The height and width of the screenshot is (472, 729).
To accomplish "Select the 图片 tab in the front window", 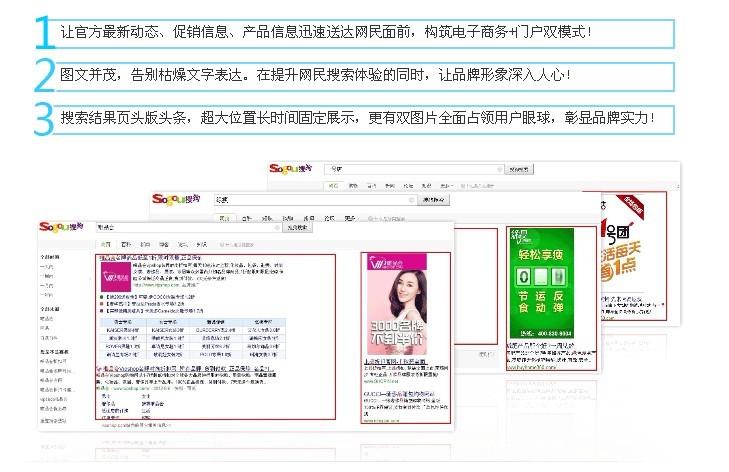I will tap(125, 244).
